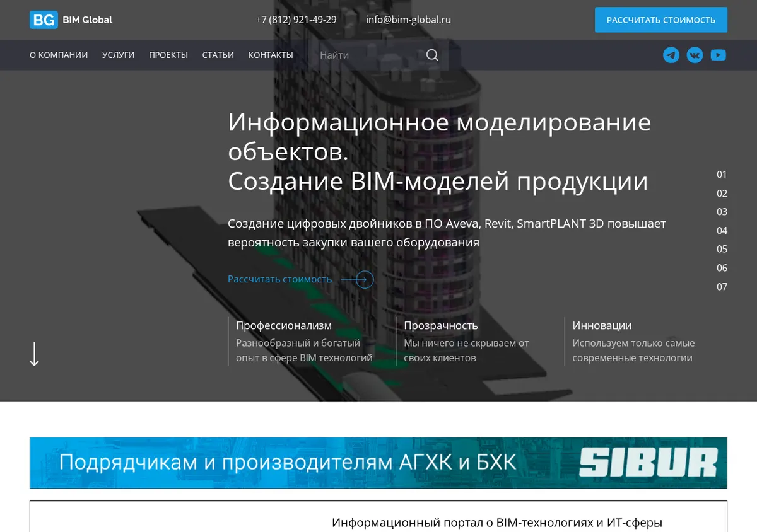Jump to slide 07 indicator

(x=722, y=287)
